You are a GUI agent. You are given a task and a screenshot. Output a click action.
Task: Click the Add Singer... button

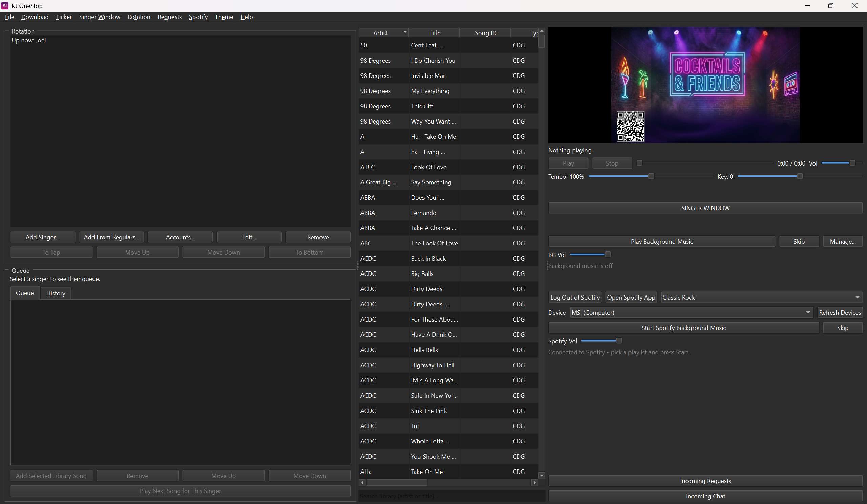[43, 237]
